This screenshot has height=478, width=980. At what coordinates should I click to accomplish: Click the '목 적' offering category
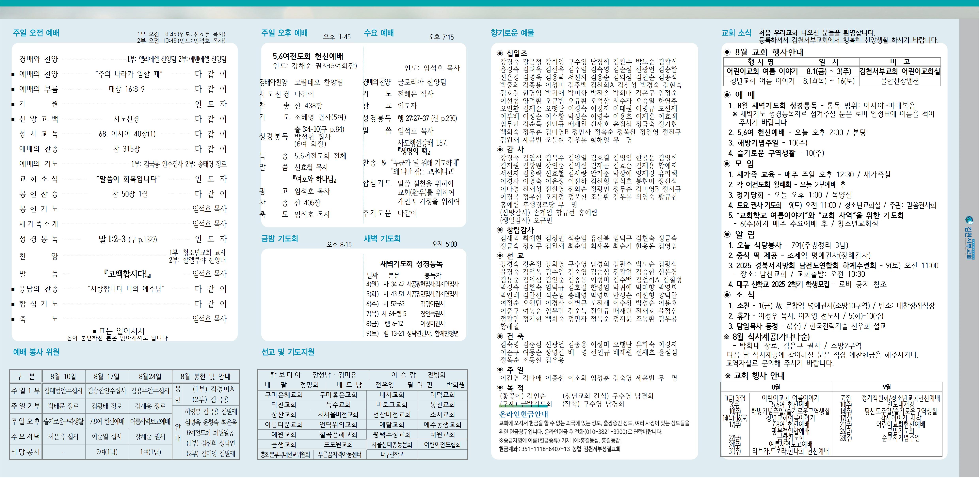(515, 388)
